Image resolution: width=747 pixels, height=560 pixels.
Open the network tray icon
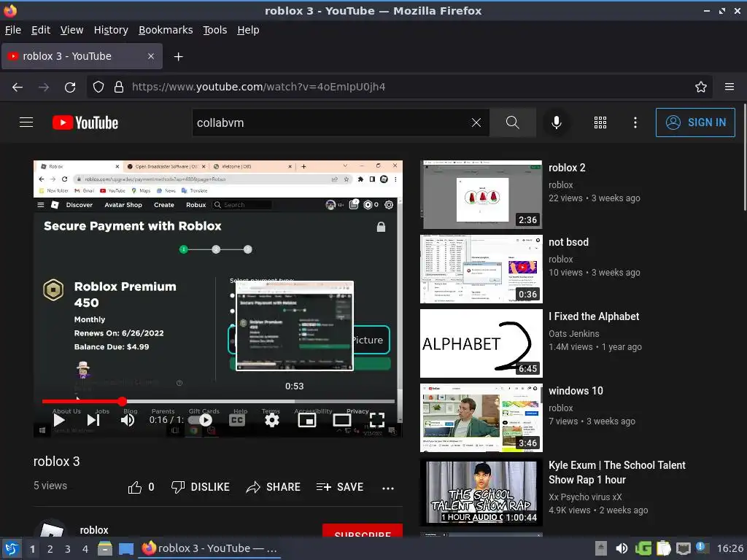click(x=683, y=548)
